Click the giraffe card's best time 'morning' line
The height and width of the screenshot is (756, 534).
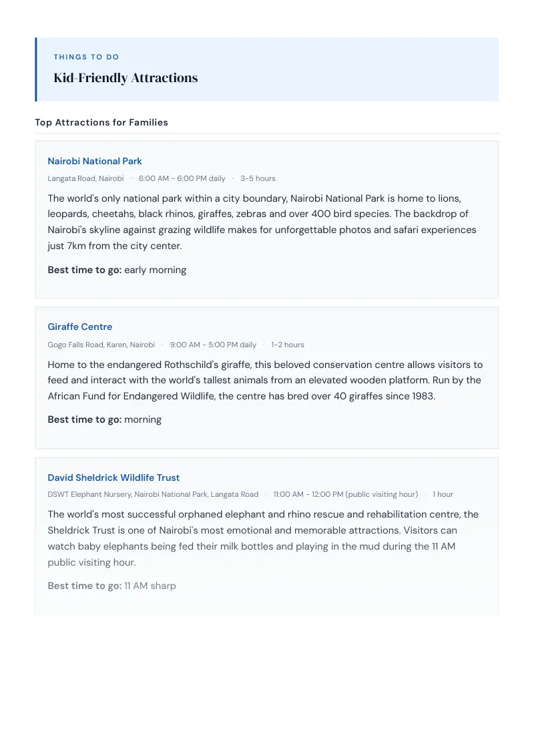point(105,419)
